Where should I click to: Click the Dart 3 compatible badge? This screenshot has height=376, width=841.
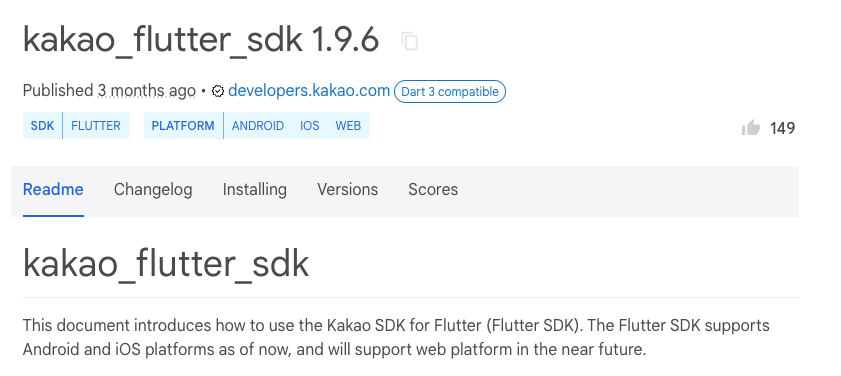click(450, 91)
